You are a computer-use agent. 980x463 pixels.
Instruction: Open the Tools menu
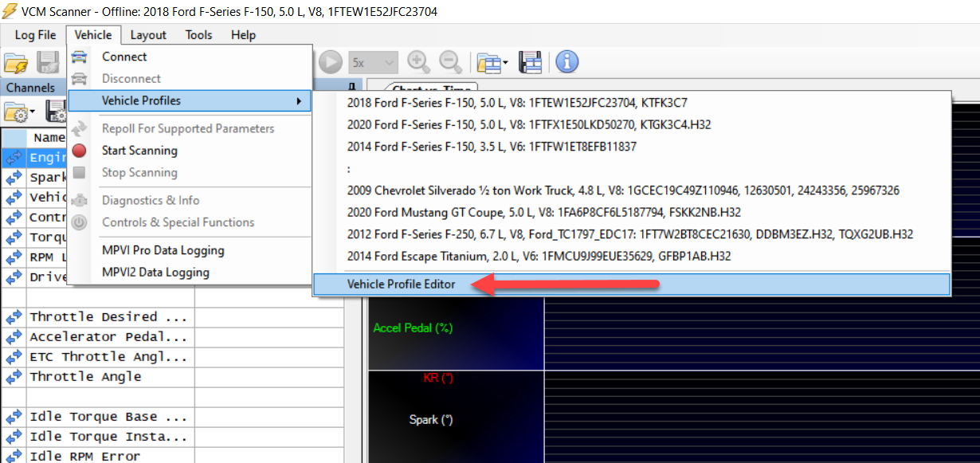[198, 34]
